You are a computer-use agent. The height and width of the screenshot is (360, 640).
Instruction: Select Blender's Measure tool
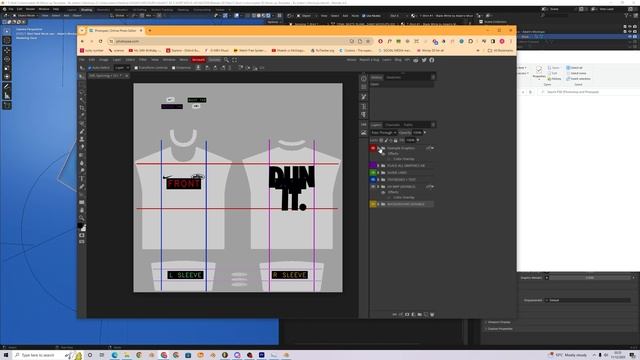(x=7, y=96)
